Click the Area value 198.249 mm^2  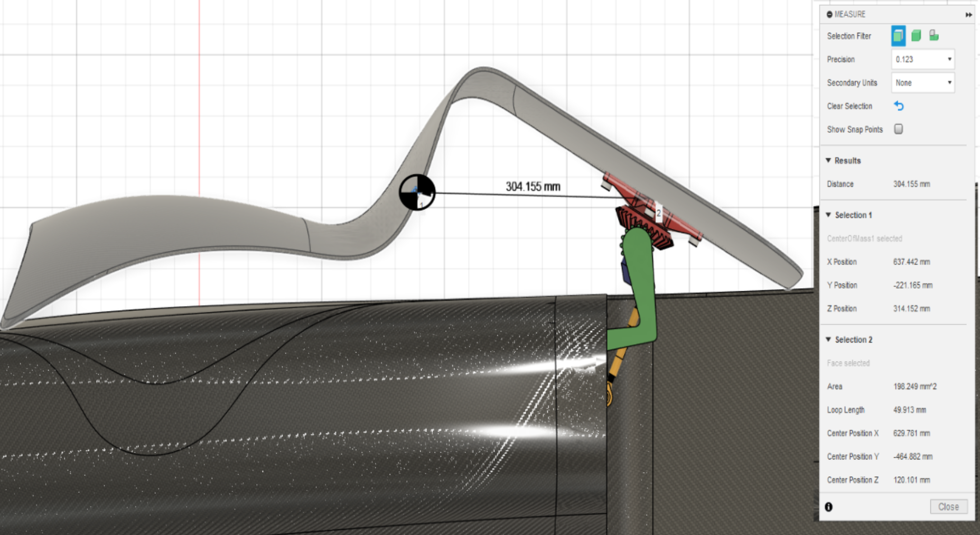click(915, 386)
